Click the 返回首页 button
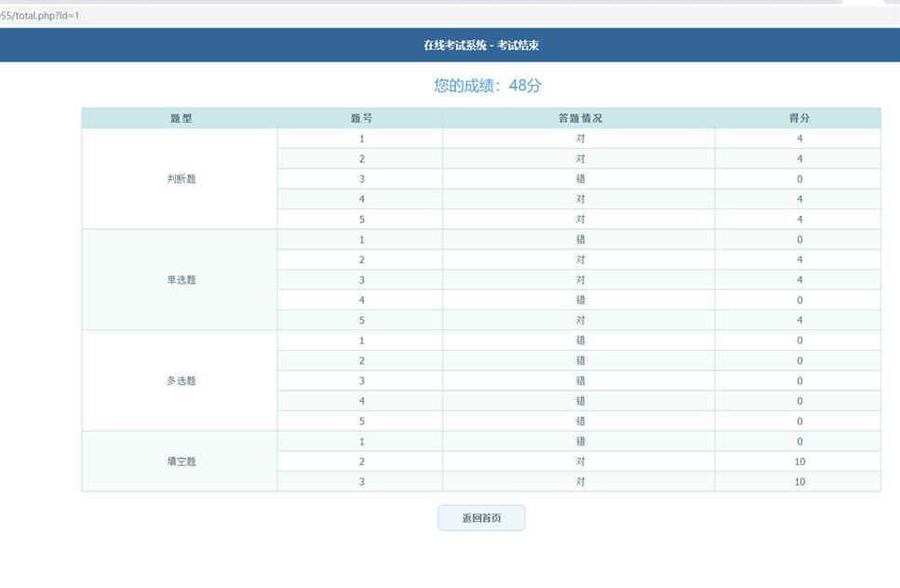 tap(481, 517)
